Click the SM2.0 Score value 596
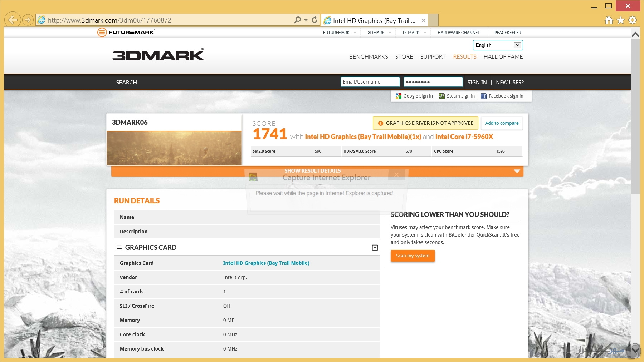Viewport: 644px width, 362px height. tap(318, 152)
